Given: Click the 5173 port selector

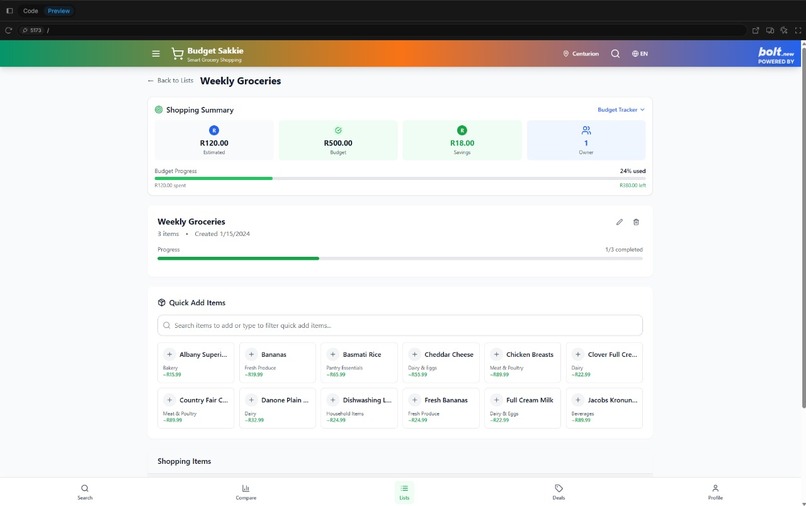Looking at the screenshot, I should point(32,30).
